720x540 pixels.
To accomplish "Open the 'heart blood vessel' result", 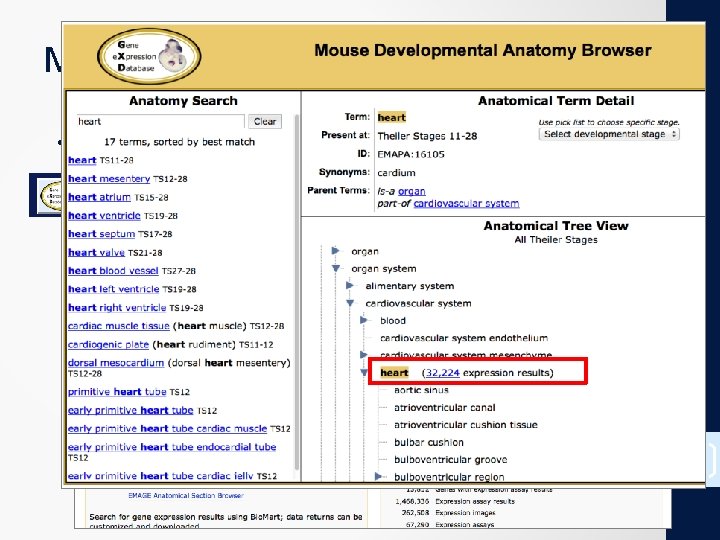I will [x=113, y=271].
